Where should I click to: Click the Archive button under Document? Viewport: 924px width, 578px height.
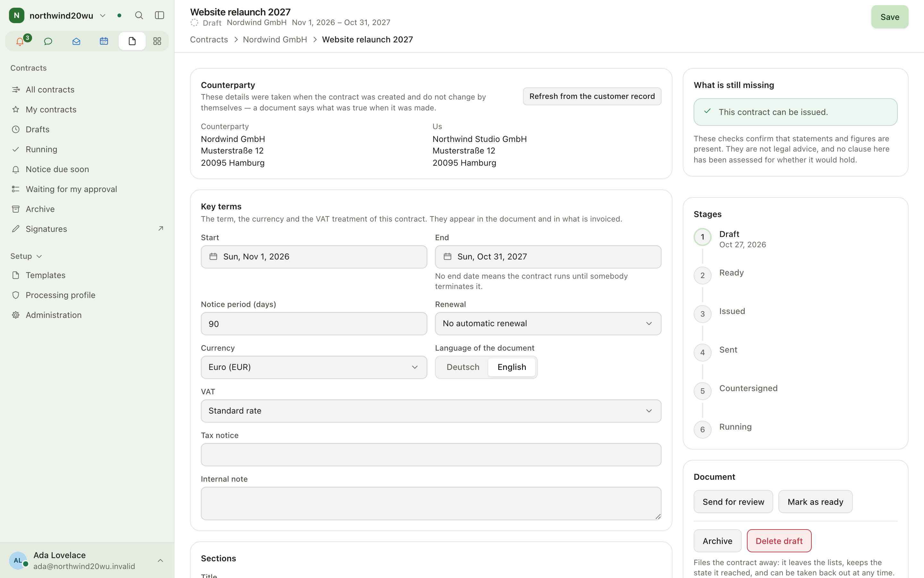[717, 541]
